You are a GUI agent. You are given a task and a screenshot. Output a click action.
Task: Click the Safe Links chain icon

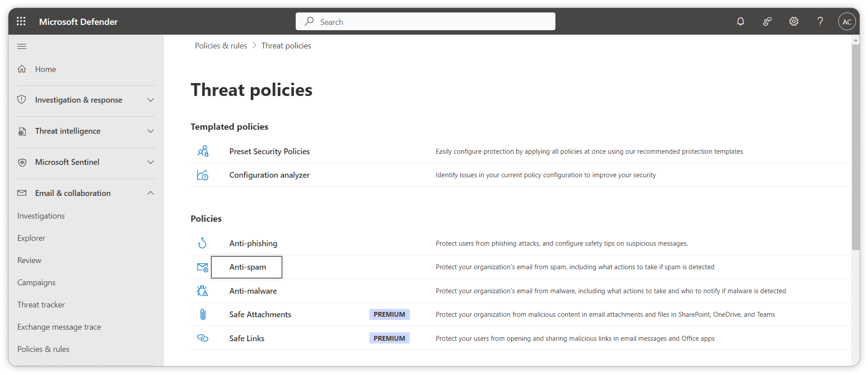202,338
